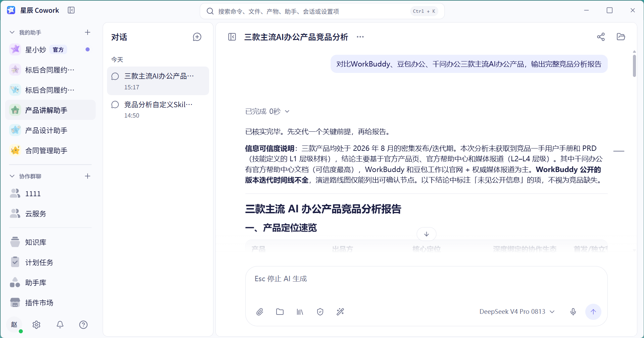Open 助手库 from sidebar
Viewport: 644px width, 338px height.
pyautogui.click(x=50, y=283)
